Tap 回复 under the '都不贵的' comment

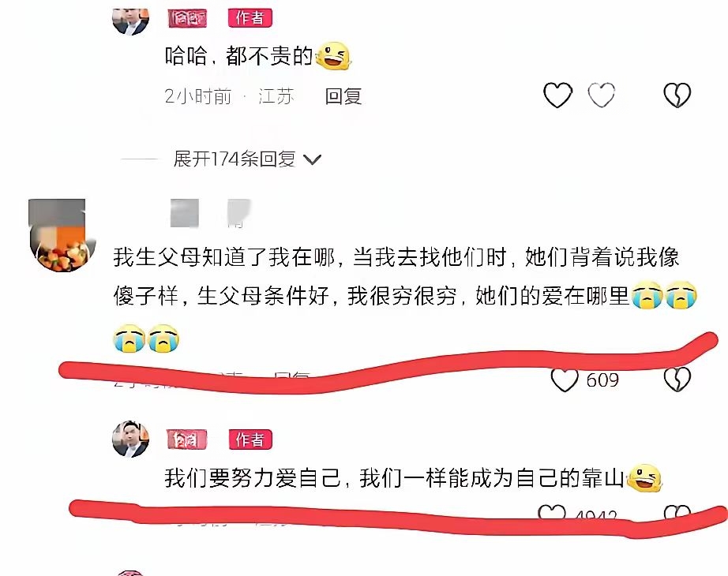[x=343, y=96]
